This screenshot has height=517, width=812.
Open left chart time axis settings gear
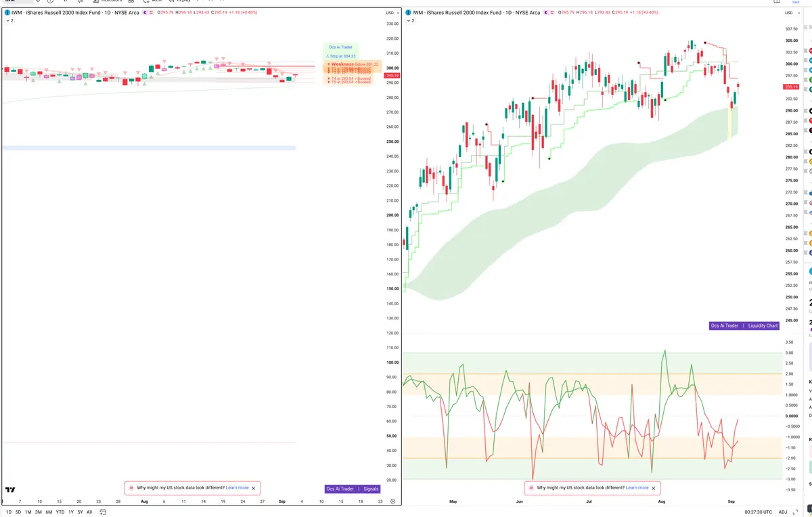[x=392, y=501]
